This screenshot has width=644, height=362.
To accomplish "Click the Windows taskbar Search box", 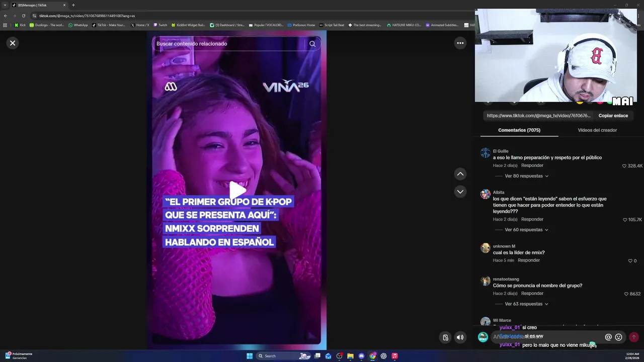I will [284, 356].
